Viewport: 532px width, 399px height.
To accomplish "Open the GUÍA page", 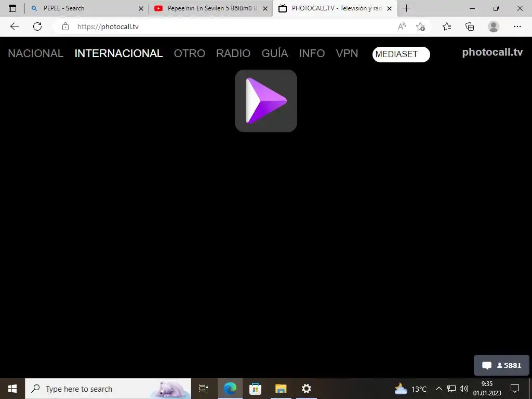I will pos(275,54).
